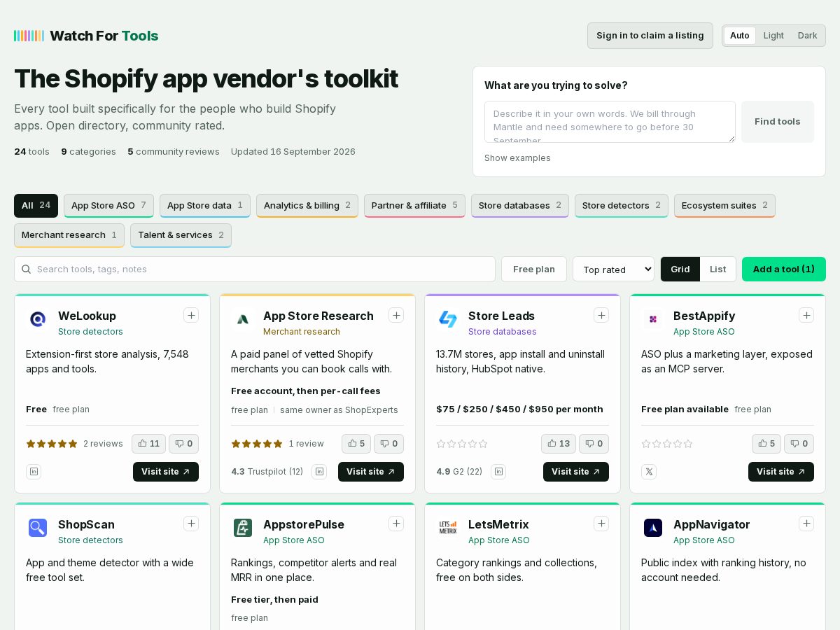Upvote Store Leads thumbs up 13
This screenshot has width=840, height=630.
559,444
